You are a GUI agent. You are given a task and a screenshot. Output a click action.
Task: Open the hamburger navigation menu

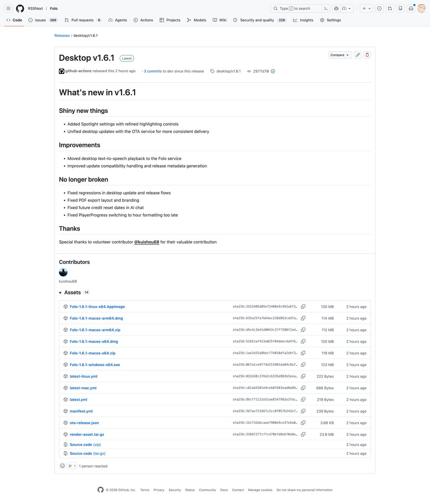8,8
